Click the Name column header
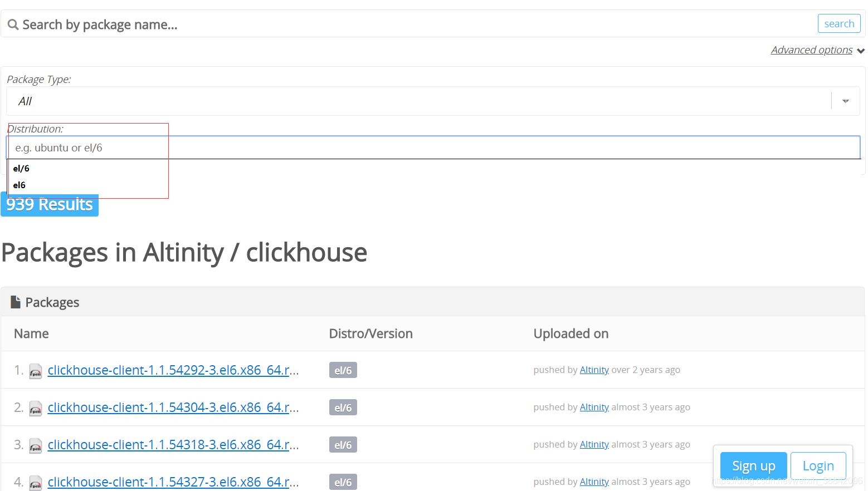This screenshot has width=868, height=491. click(31, 333)
